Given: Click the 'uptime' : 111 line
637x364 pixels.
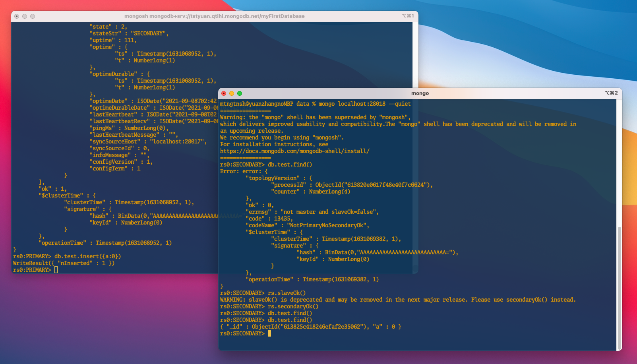Looking at the screenshot, I should tap(113, 40).
